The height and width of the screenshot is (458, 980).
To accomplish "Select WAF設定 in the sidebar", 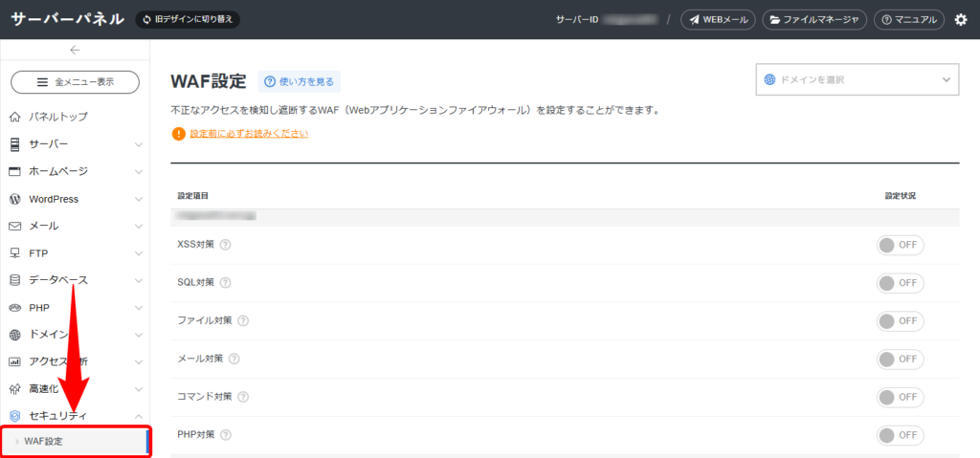I will pos(75,441).
